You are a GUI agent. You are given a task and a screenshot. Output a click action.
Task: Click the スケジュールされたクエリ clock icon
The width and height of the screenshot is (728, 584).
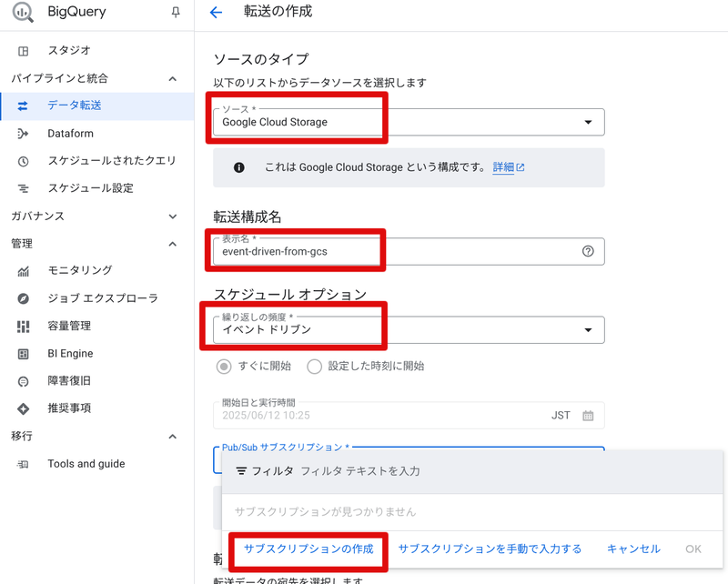23,162
